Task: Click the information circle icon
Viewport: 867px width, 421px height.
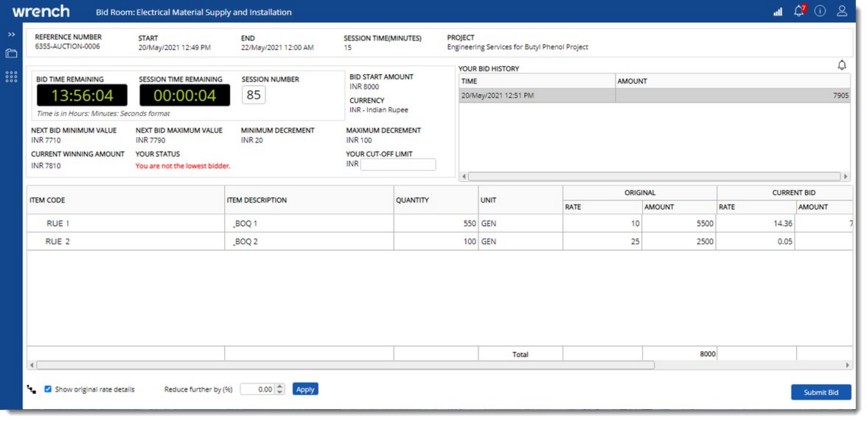Action: tap(820, 11)
